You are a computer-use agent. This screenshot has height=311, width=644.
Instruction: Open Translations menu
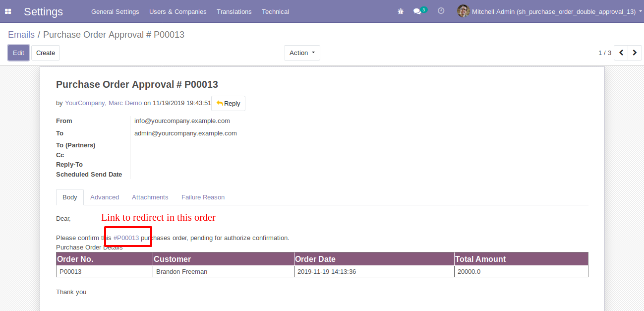coord(234,11)
